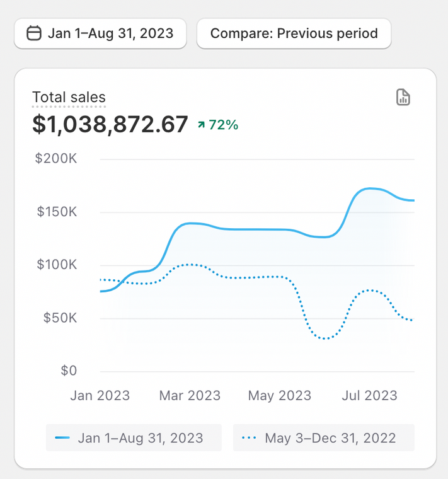Click the Jan 2023 x-axis label
Image resolution: width=448 pixels, height=479 pixels.
(100, 396)
